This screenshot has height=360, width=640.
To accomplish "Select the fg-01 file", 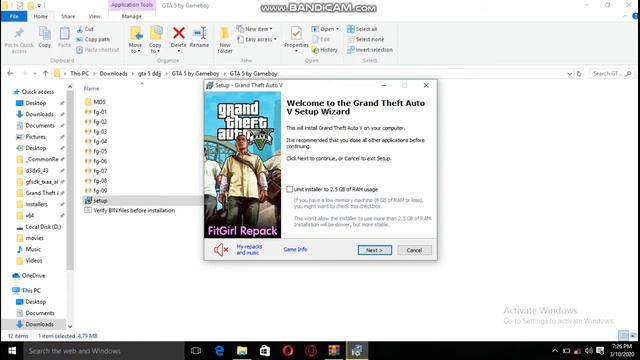I will 100,112.
